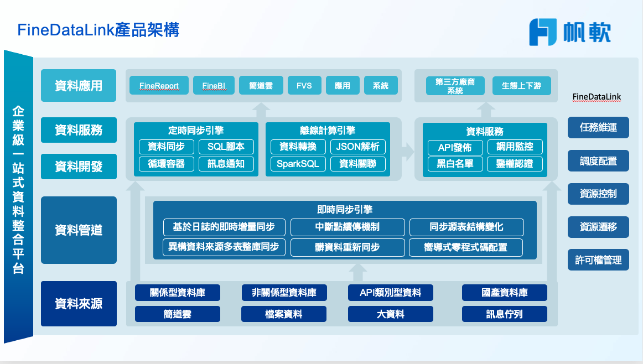Image resolution: width=643 pixels, height=364 pixels.
Task: Choose the 資料關聯 box
Action: (x=358, y=164)
